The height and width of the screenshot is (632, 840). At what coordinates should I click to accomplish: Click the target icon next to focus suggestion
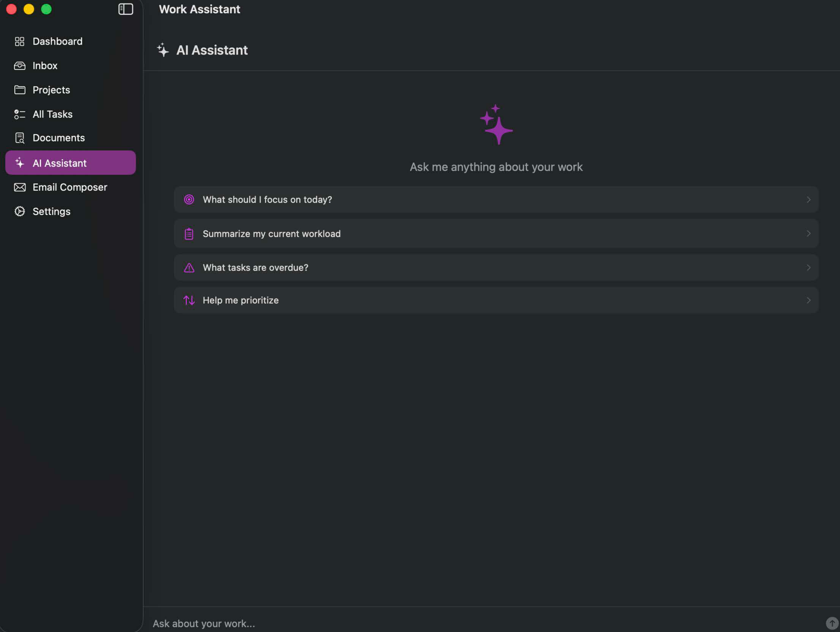189,199
